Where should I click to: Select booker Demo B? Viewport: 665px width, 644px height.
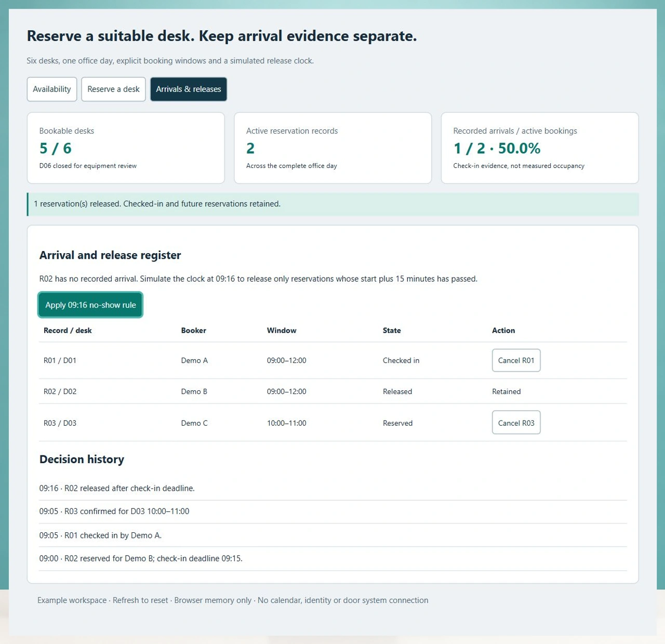(194, 391)
